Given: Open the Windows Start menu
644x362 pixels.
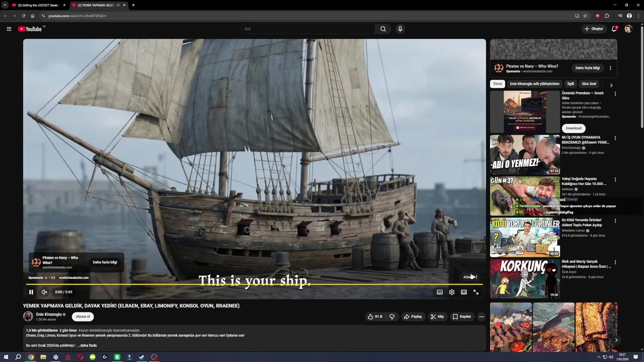Looking at the screenshot, I should (x=6, y=357).
